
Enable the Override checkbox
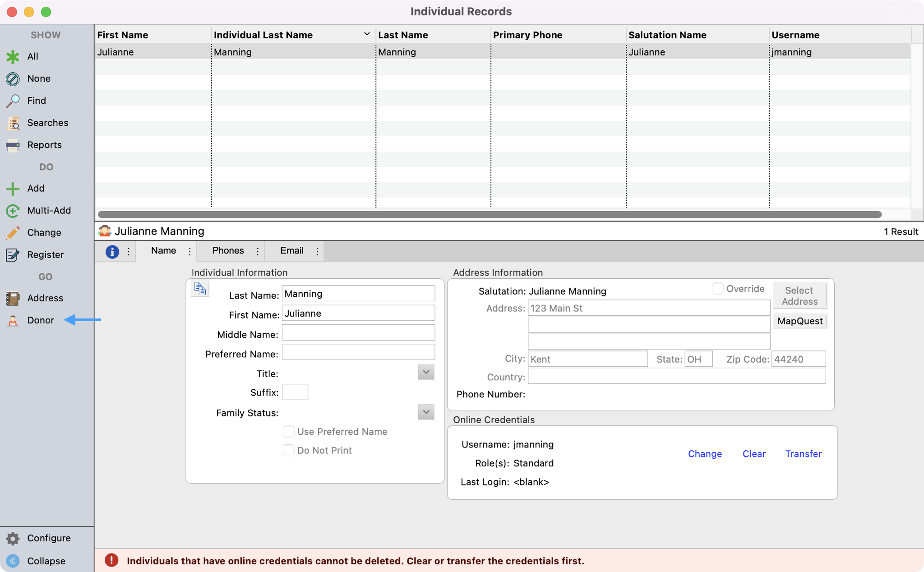click(717, 289)
